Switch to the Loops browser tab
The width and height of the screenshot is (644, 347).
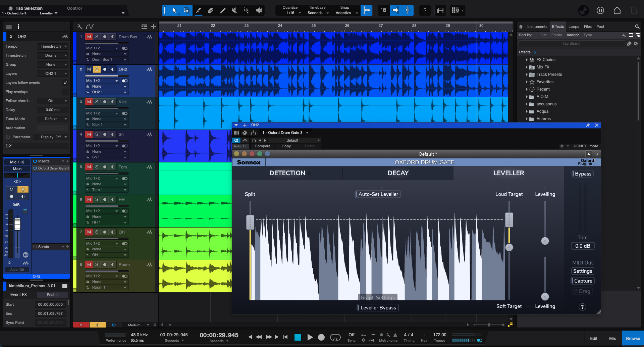[574, 27]
